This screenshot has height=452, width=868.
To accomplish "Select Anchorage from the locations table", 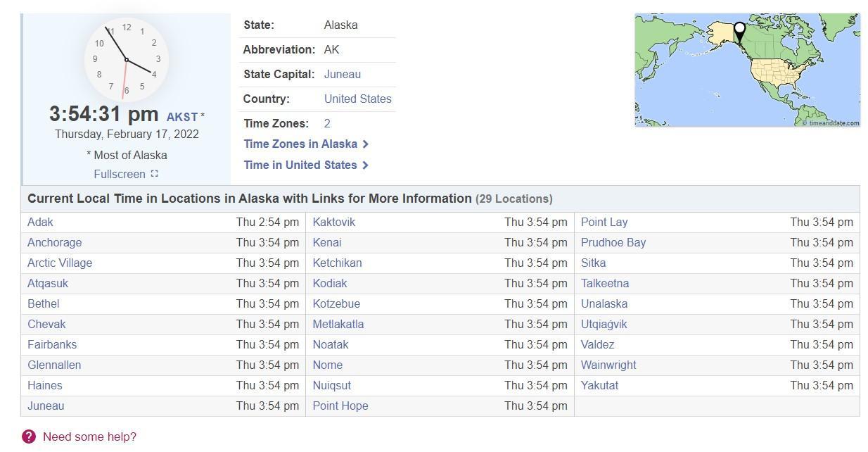I will coord(55,243).
